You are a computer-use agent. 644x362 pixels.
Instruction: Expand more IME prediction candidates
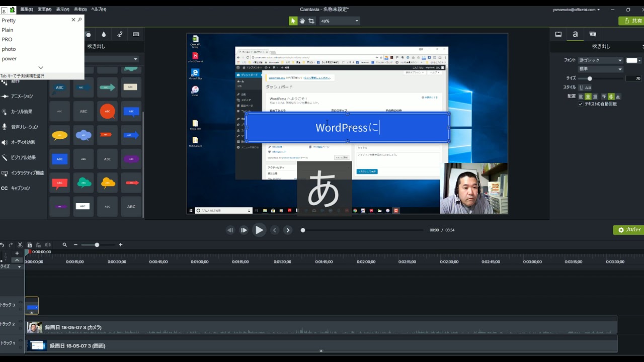(x=41, y=67)
